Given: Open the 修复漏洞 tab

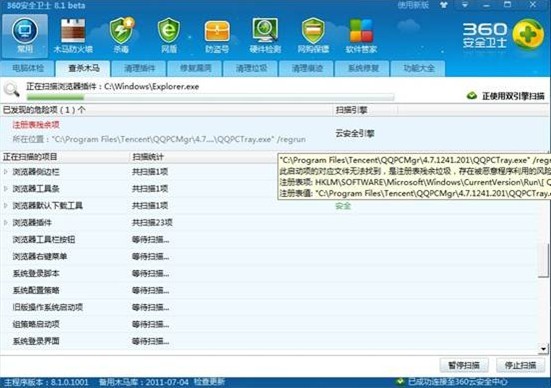Looking at the screenshot, I should 195,68.
